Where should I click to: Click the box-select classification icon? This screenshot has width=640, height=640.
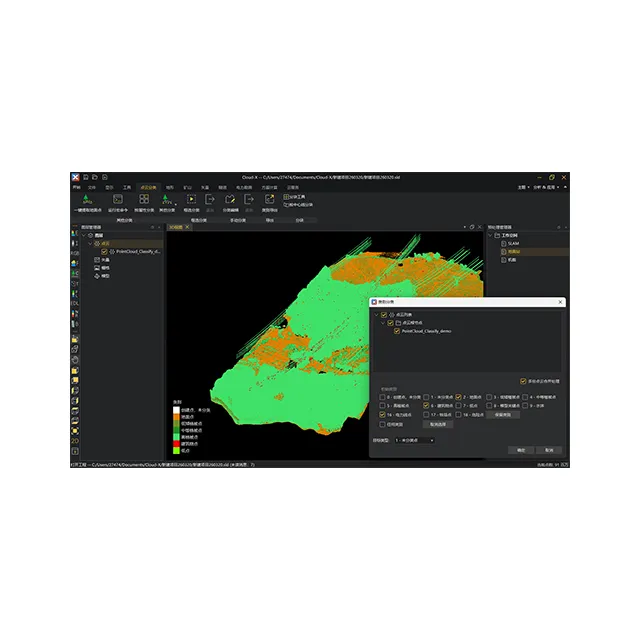pos(191,199)
